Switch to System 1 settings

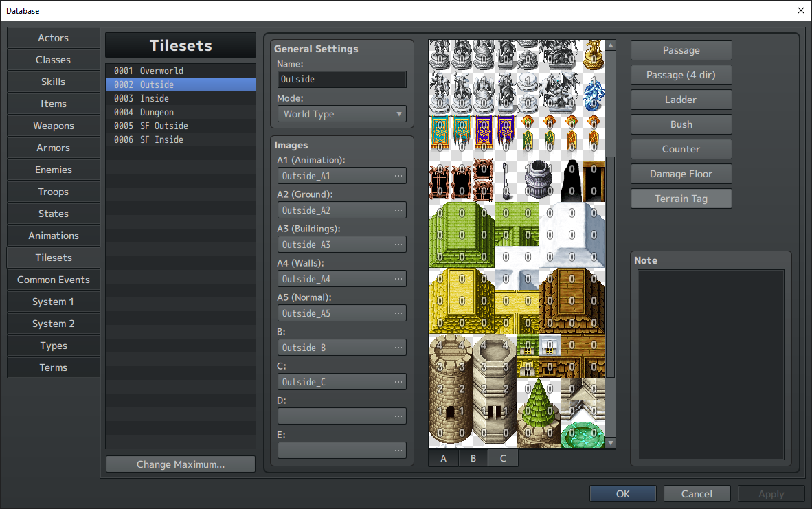click(54, 302)
